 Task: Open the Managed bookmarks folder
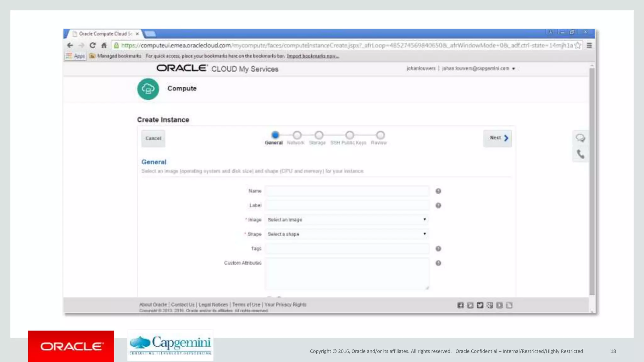tap(115, 56)
